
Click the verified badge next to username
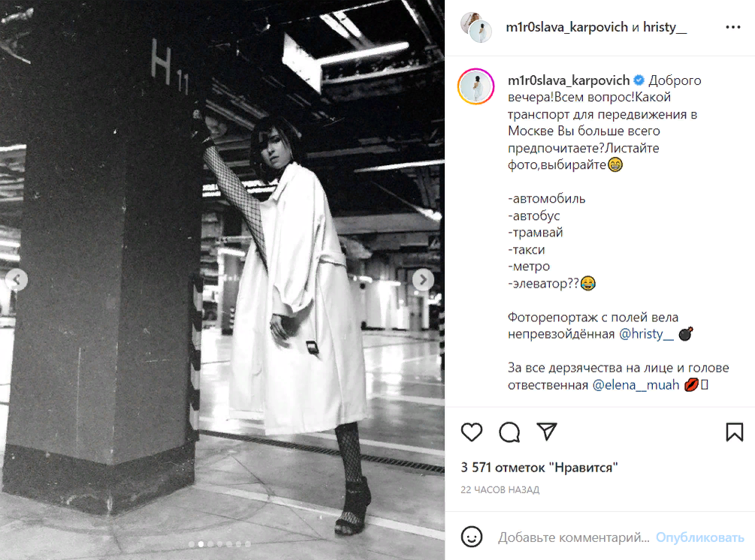tap(639, 80)
